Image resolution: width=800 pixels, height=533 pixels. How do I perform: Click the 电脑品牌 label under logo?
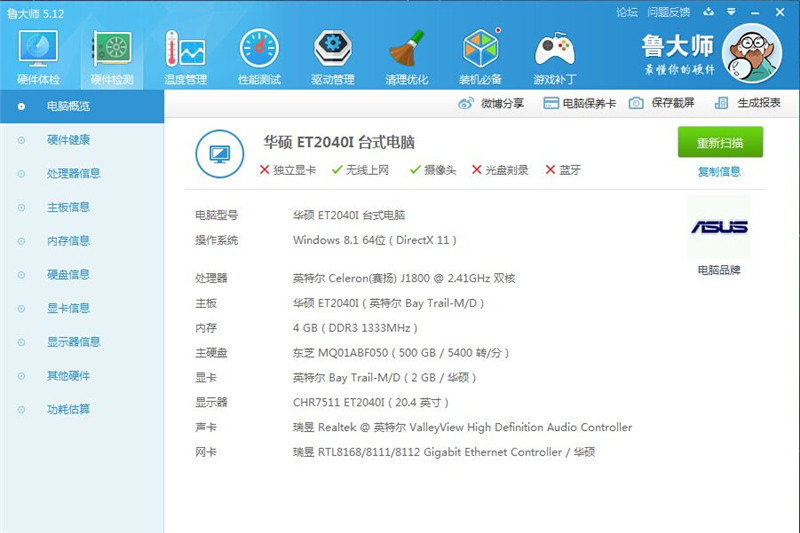(x=719, y=270)
